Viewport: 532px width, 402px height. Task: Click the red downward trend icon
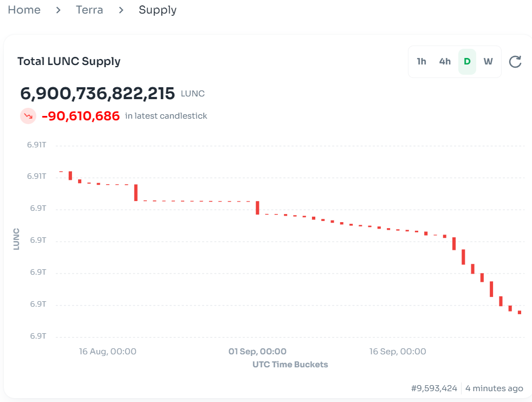pyautogui.click(x=28, y=116)
